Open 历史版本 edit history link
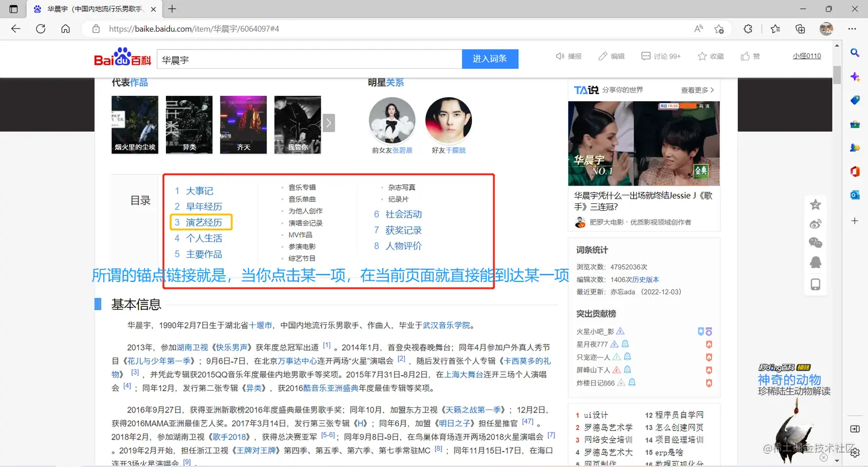Viewport: 868px width, 467px height. point(644,280)
